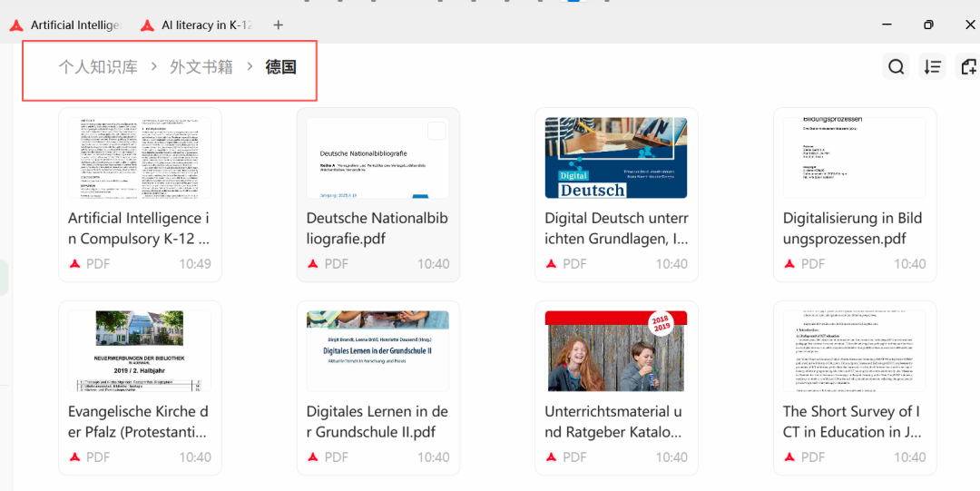Open the search icon in toolbar
The image size is (980, 491).
(896, 67)
